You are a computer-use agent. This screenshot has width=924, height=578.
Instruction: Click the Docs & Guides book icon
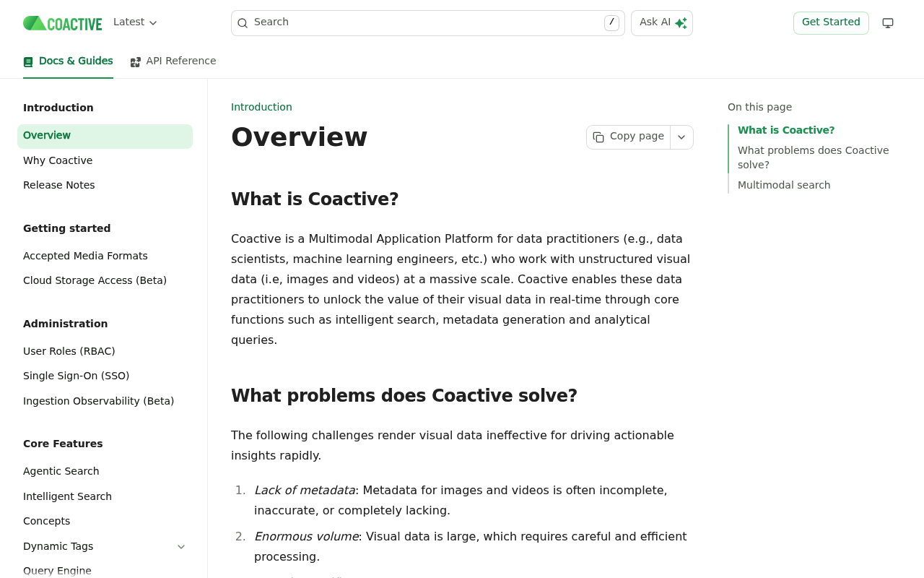click(x=28, y=62)
